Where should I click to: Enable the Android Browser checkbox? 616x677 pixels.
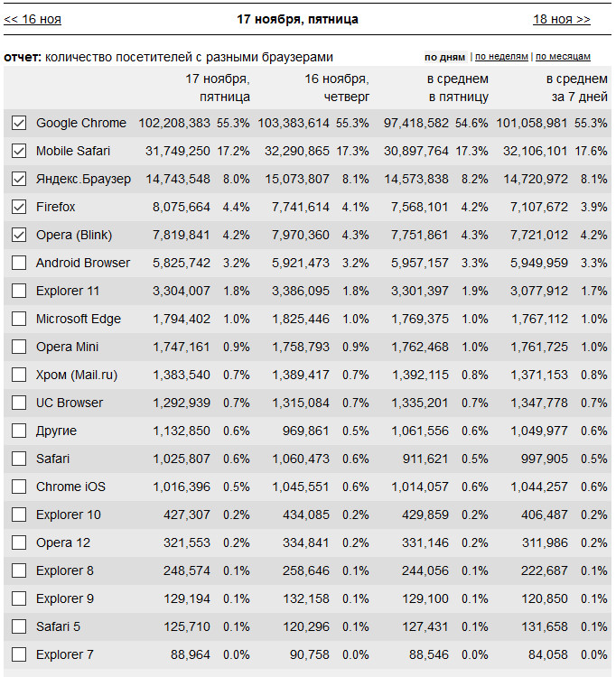(x=19, y=263)
